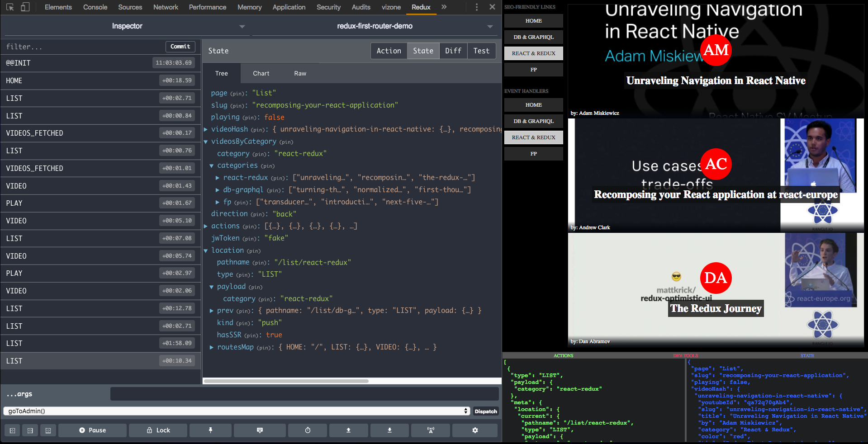Open The Redux Journey video thumbnail
The image size is (868, 444).
pos(716,289)
